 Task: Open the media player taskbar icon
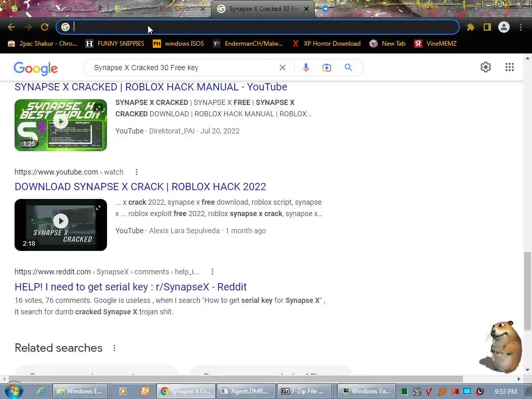tap(123, 391)
